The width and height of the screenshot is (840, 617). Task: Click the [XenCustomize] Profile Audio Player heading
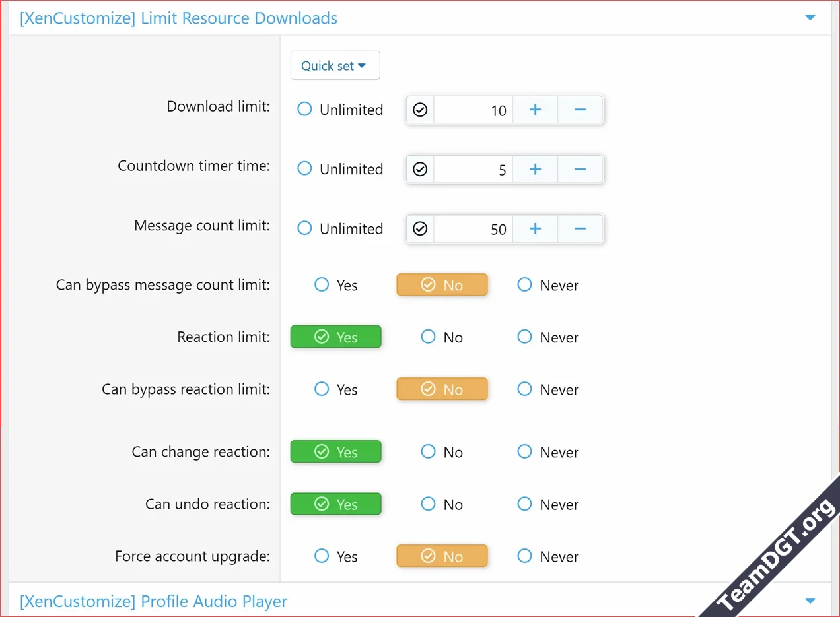coord(152,601)
